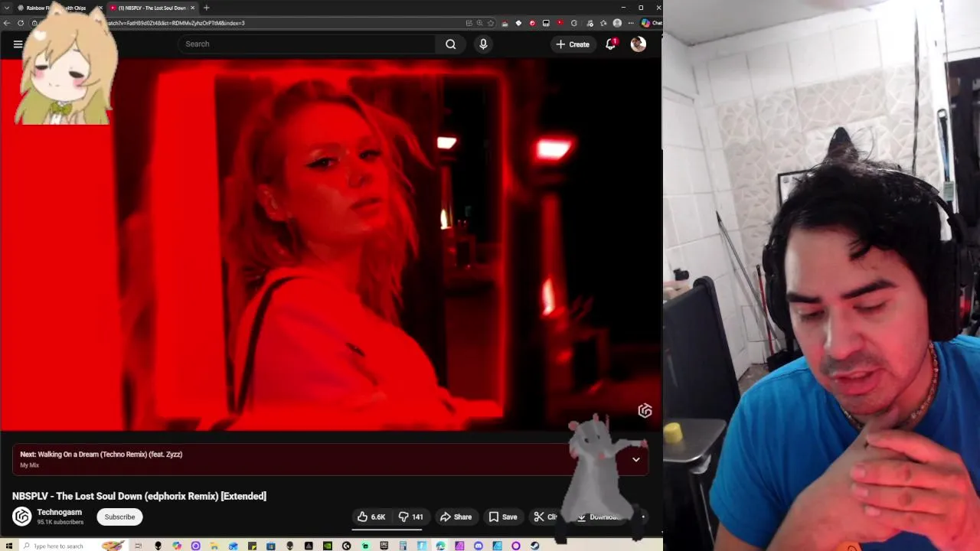
Task: Subscribe to Technogasm channel
Action: (119, 517)
